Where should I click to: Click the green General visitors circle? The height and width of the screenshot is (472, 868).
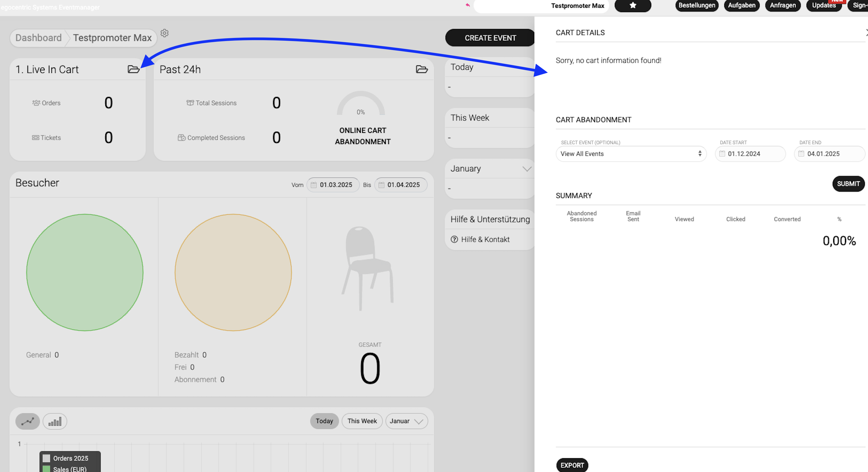(84, 273)
